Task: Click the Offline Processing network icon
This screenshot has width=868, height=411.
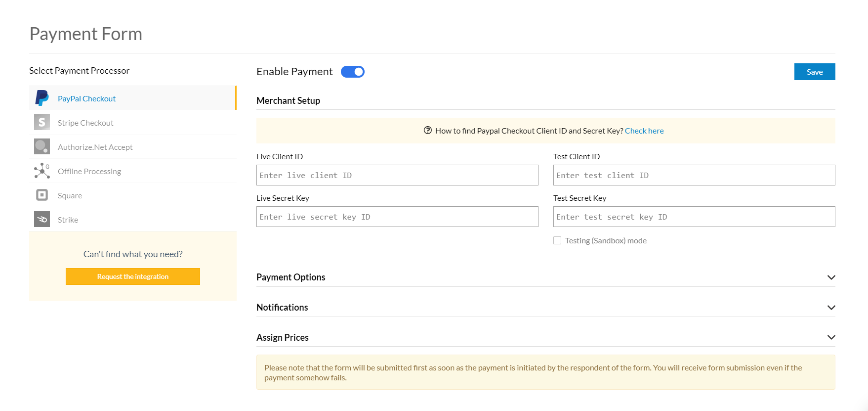Action: click(42, 171)
